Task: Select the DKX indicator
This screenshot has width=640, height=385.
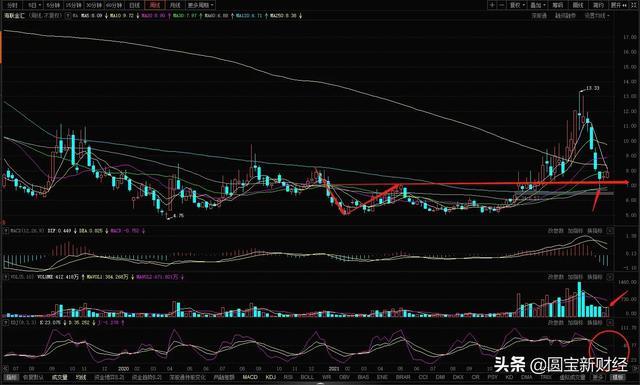Action: [x=458, y=377]
